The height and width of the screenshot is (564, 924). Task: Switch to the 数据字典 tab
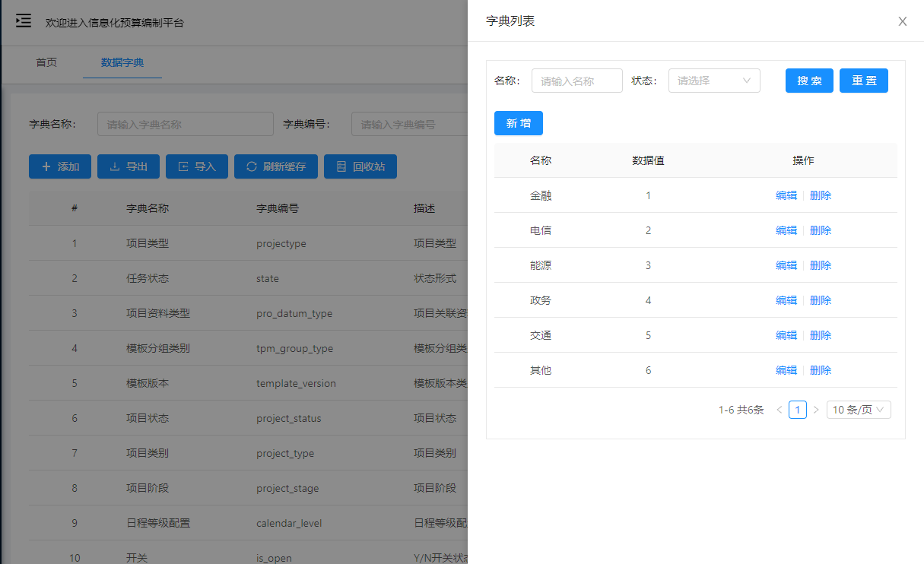point(122,62)
